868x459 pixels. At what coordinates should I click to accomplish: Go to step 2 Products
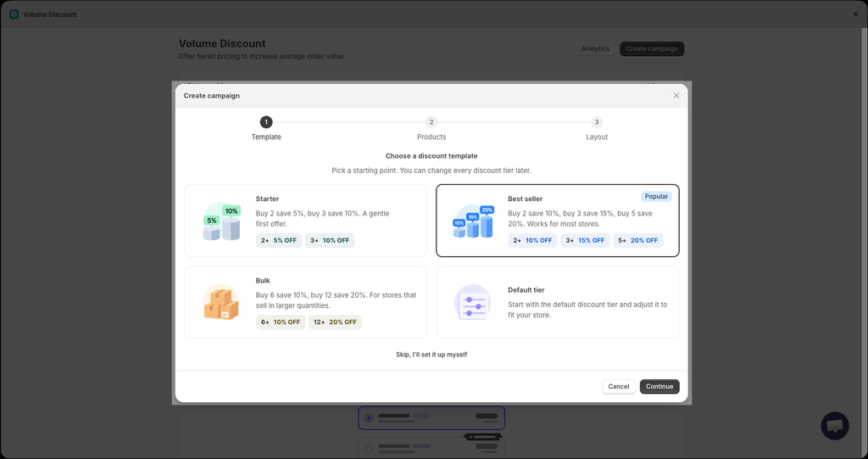point(431,129)
